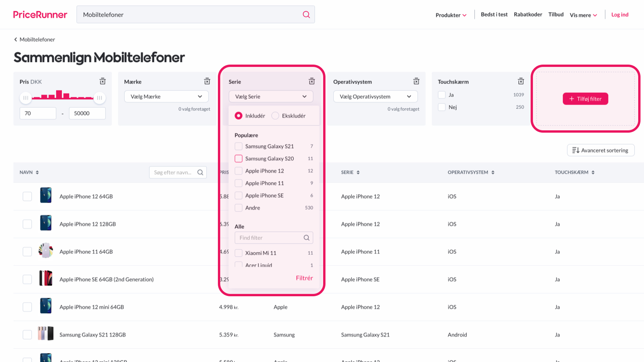Collapse the Vælg Serie dropdown
644x362 pixels.
(x=271, y=97)
